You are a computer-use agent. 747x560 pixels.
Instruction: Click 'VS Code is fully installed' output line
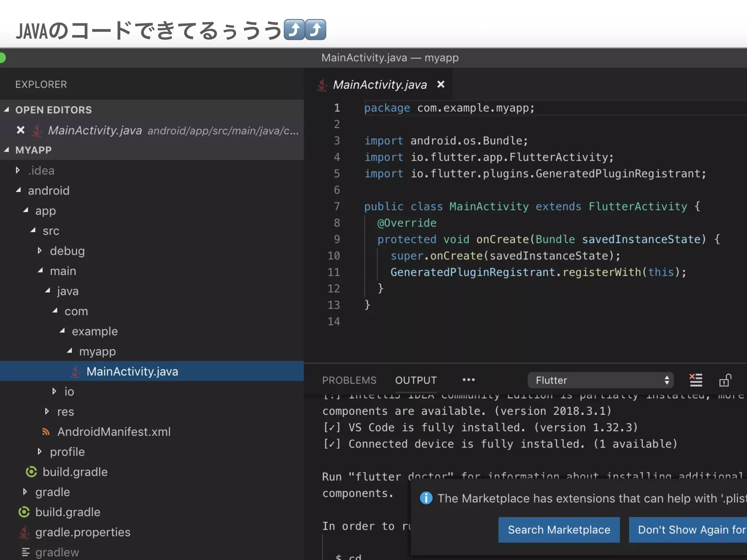click(x=480, y=427)
